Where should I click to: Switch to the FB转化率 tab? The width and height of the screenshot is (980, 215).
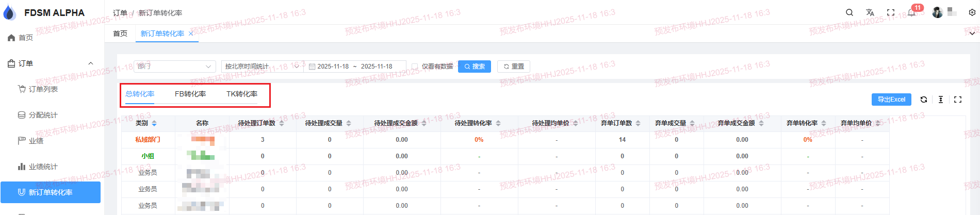[190, 94]
